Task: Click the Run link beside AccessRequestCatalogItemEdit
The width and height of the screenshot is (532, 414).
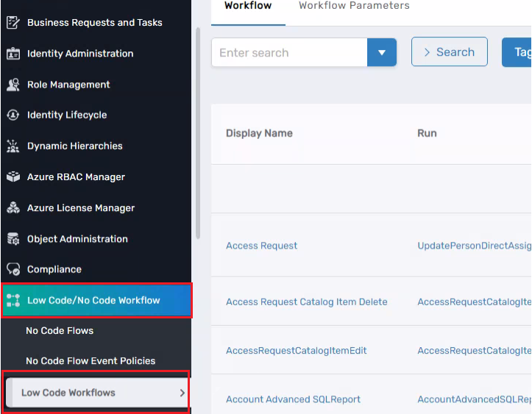Action: [475, 351]
